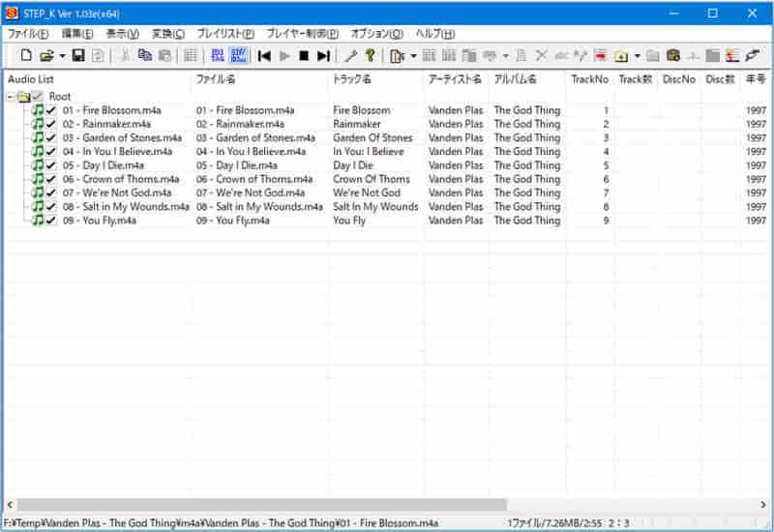Select the Salt In My Wounds track name cell
This screenshot has width=774, height=532.
[x=375, y=207]
